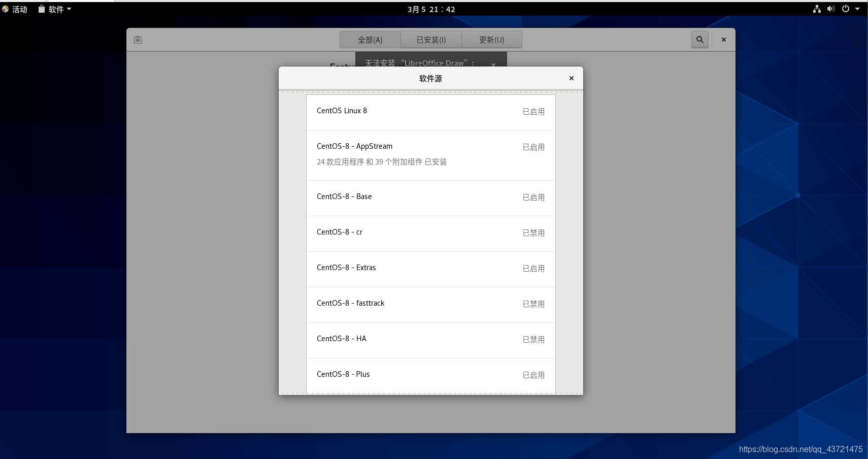
Task: Select the CentOS-8 - fasttrack repository
Action: pyautogui.click(x=431, y=305)
